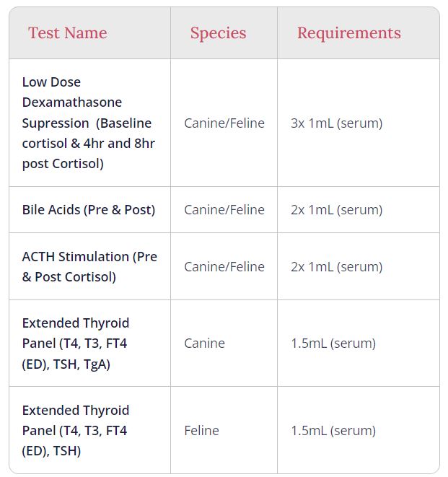Click the 'Baseline cortisol & 4hr and 8hr' text
The height and width of the screenshot is (477, 448).
coord(88,133)
